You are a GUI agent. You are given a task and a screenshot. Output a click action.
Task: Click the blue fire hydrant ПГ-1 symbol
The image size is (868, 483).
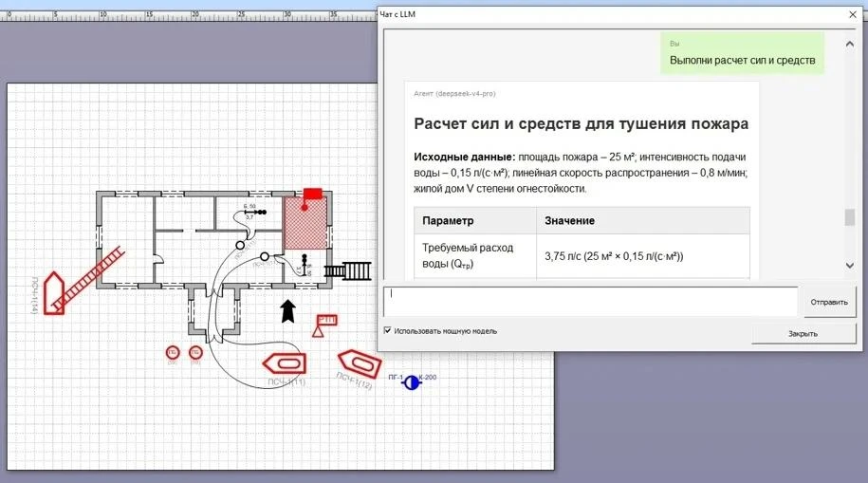click(x=411, y=382)
